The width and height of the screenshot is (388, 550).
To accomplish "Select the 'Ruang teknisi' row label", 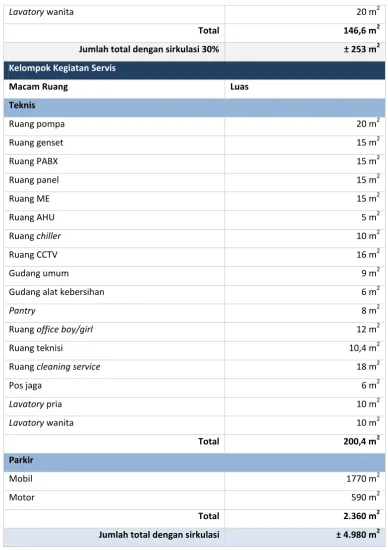I will click(36, 348).
